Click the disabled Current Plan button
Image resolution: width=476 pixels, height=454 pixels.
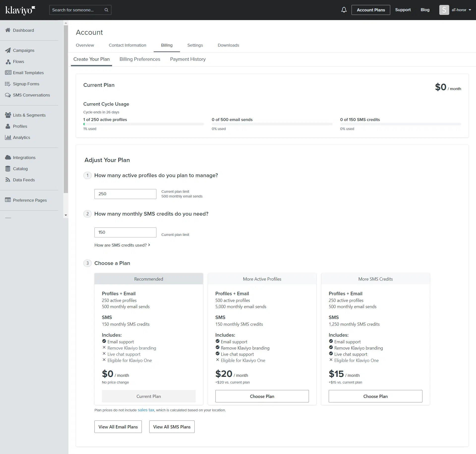click(149, 396)
